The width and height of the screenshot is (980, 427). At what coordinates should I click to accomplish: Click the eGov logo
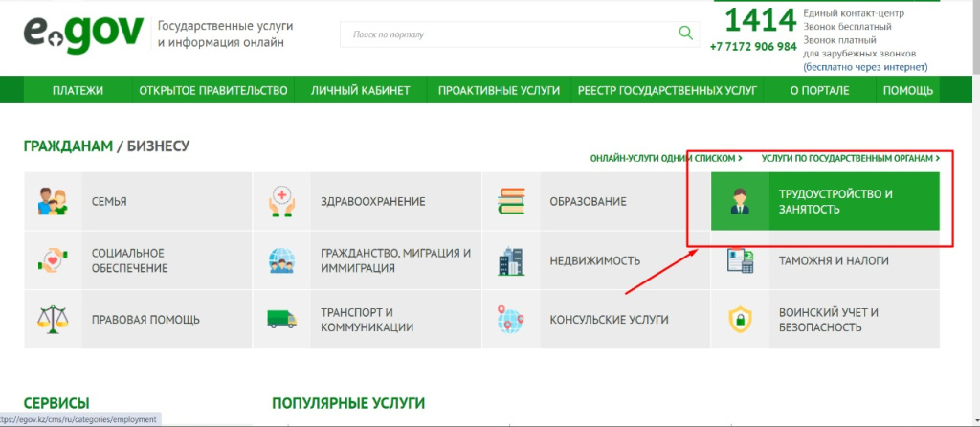(83, 34)
